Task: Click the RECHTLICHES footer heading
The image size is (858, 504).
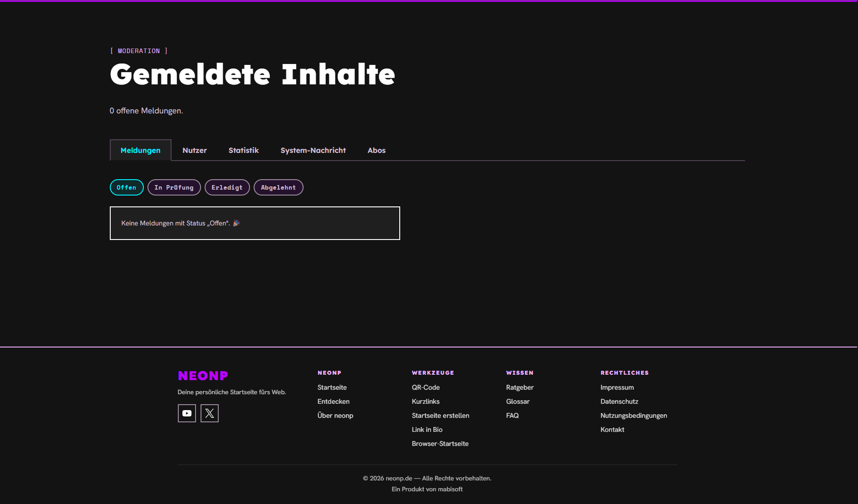Action: tap(625, 373)
